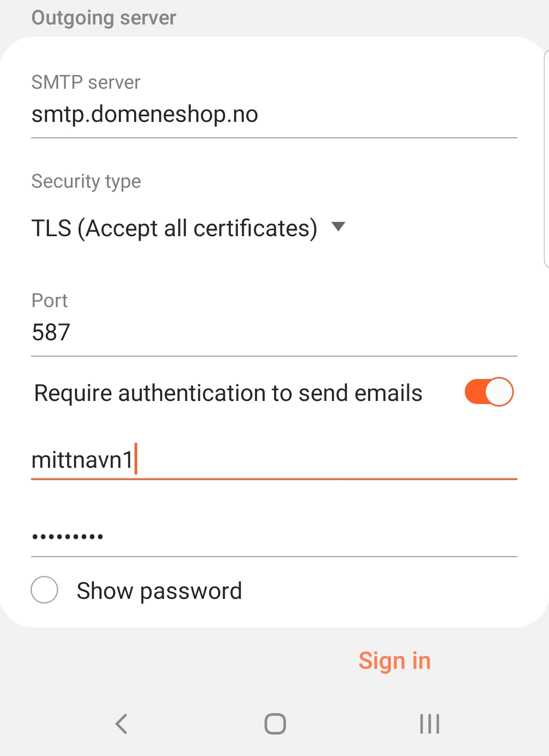Tap the Port field label
The height and width of the screenshot is (756, 549).
point(49,300)
